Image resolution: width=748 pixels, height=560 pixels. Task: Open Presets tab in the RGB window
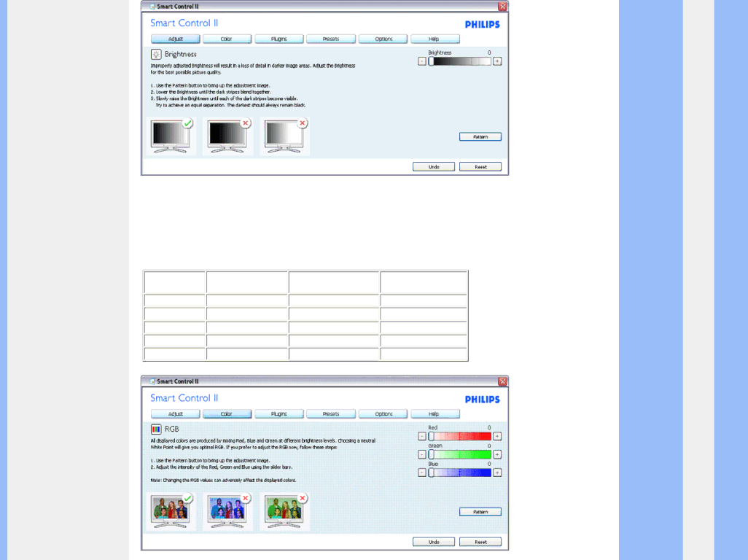click(x=330, y=413)
